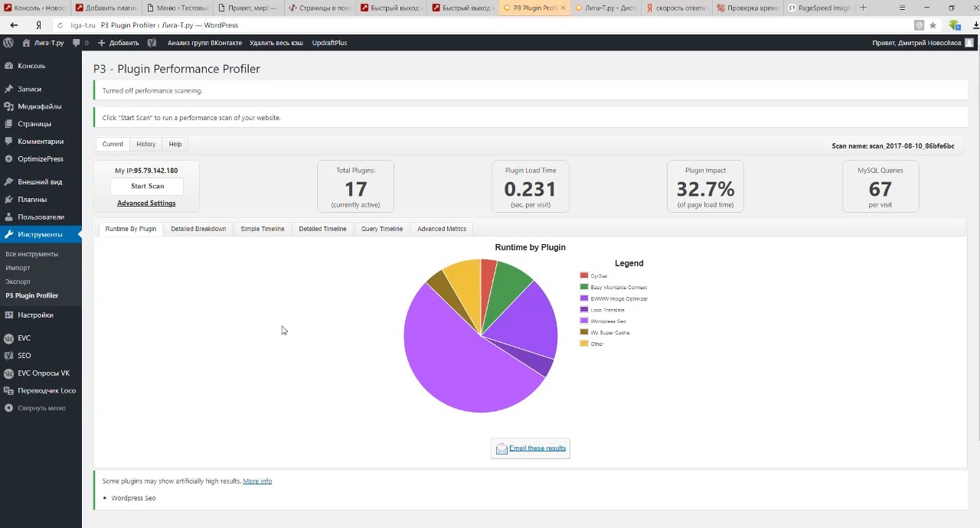Open the Страницы pages menu icon
980x528 pixels.
click(x=8, y=124)
